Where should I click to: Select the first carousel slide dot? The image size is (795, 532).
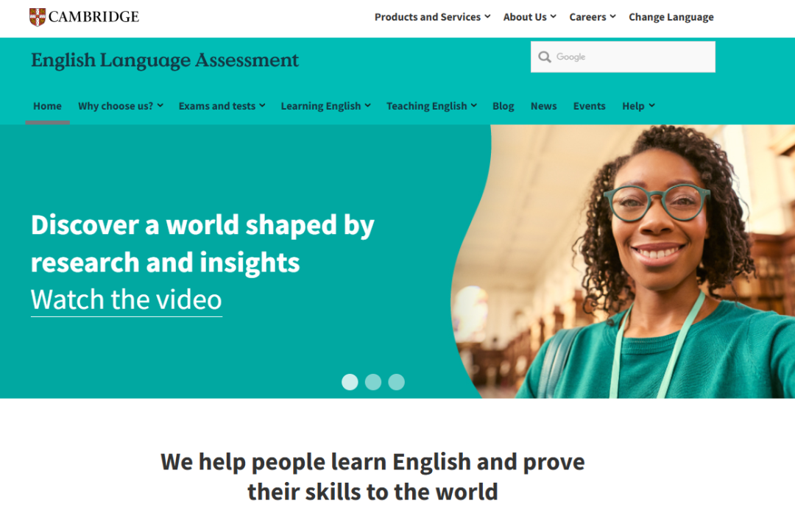pos(350,381)
